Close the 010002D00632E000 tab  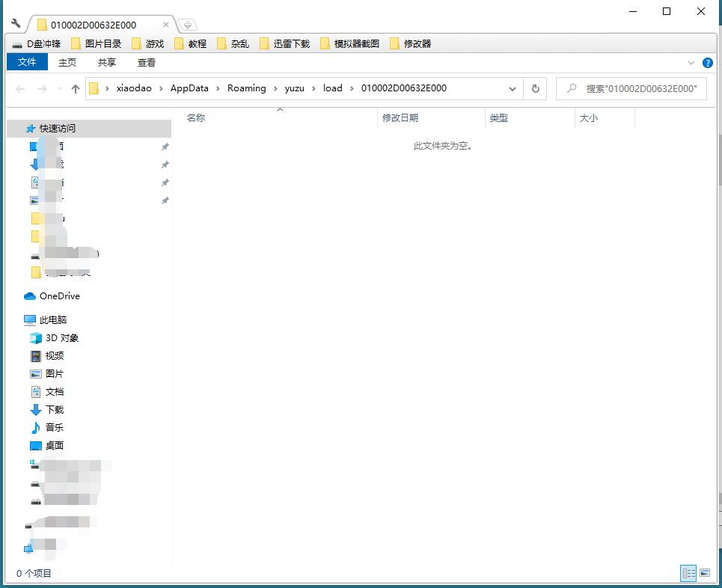click(x=166, y=25)
